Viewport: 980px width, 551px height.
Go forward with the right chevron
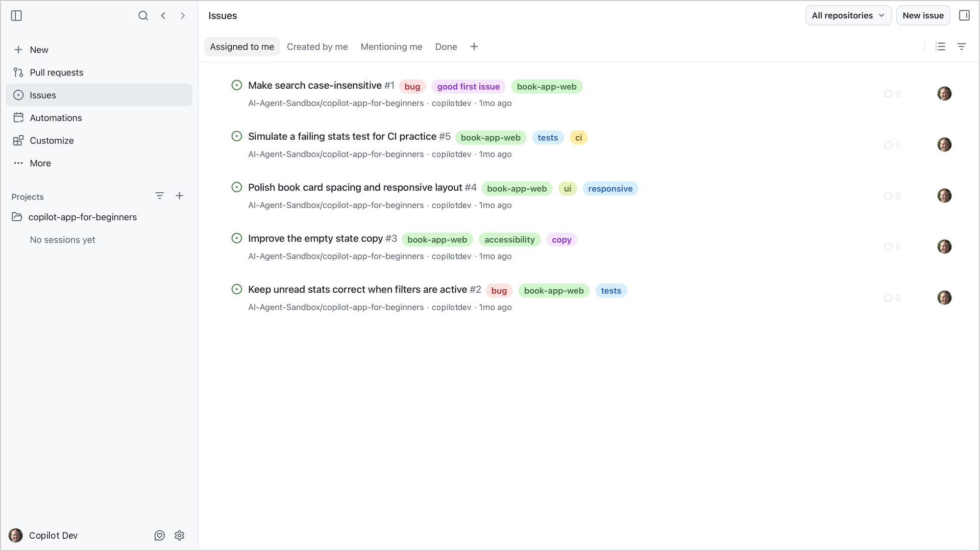coord(183,16)
